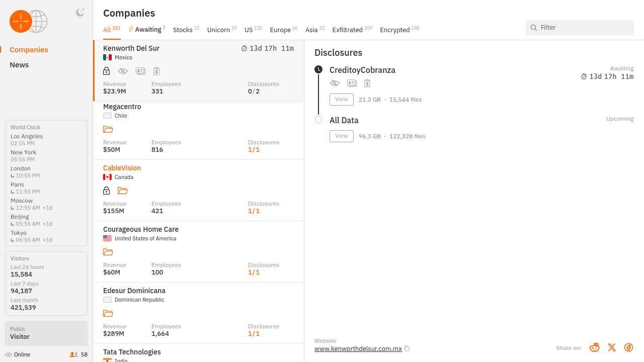644x362 pixels.
Task: Click CreditoyCobranza ID card icon
Action: 352,83
